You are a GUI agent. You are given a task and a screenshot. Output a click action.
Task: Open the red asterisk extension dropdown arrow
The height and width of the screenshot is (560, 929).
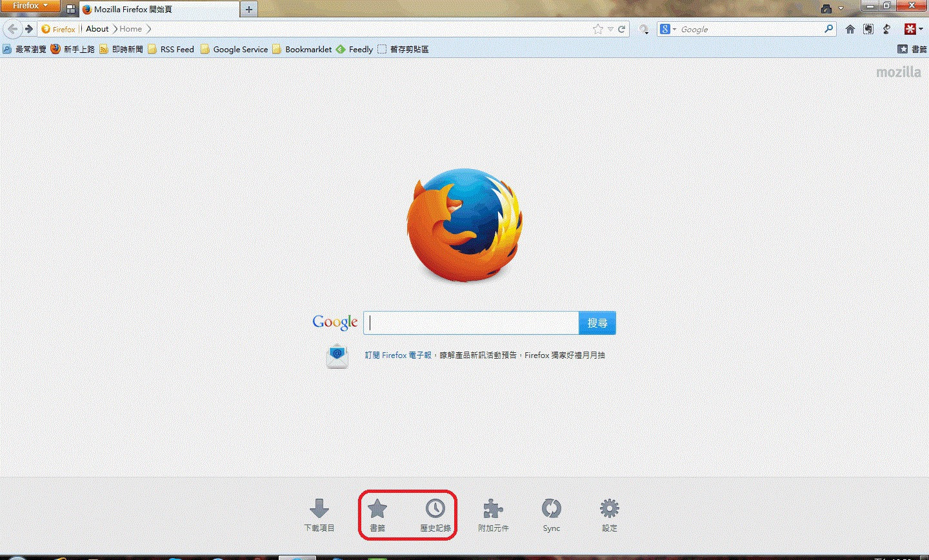click(921, 29)
